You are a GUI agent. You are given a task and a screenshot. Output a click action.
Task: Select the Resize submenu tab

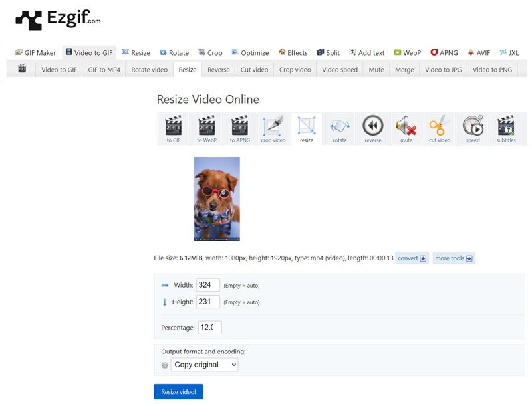pyautogui.click(x=188, y=70)
